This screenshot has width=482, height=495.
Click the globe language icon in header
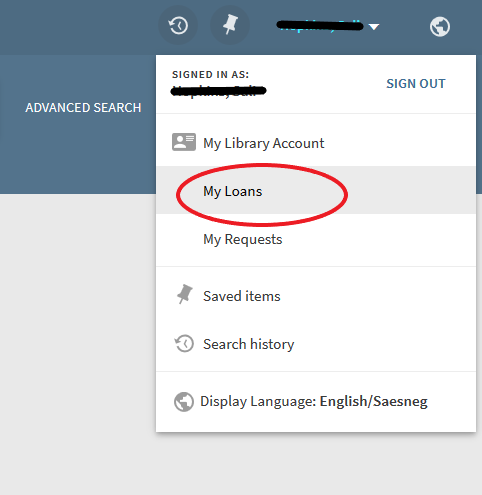[x=440, y=27]
